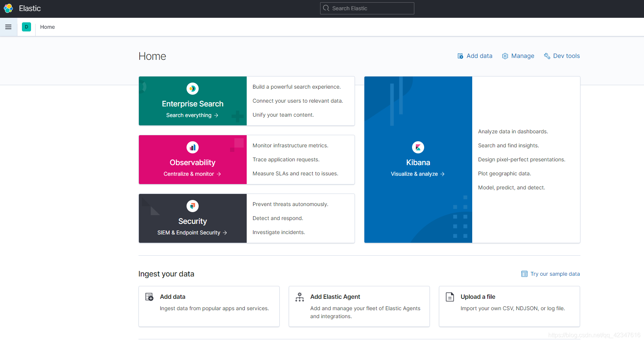The width and height of the screenshot is (644, 342).
Task: Open the Add Elastic Agent card
Action: point(359,306)
